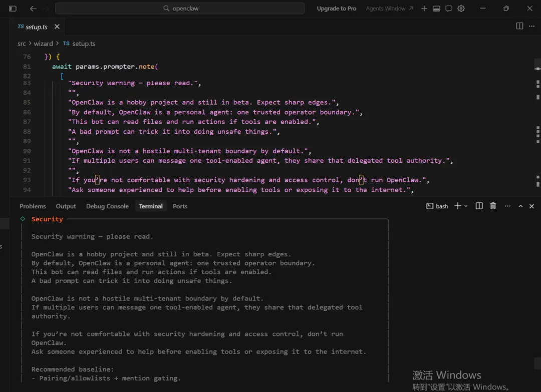
Task: Click "Security warning — please read." in terminal
Action: click(x=92, y=236)
